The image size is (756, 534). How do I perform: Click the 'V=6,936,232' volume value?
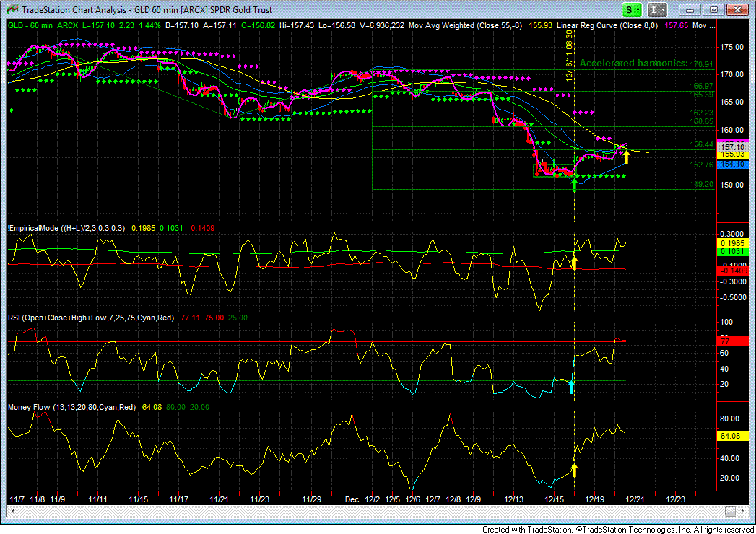[x=382, y=25]
